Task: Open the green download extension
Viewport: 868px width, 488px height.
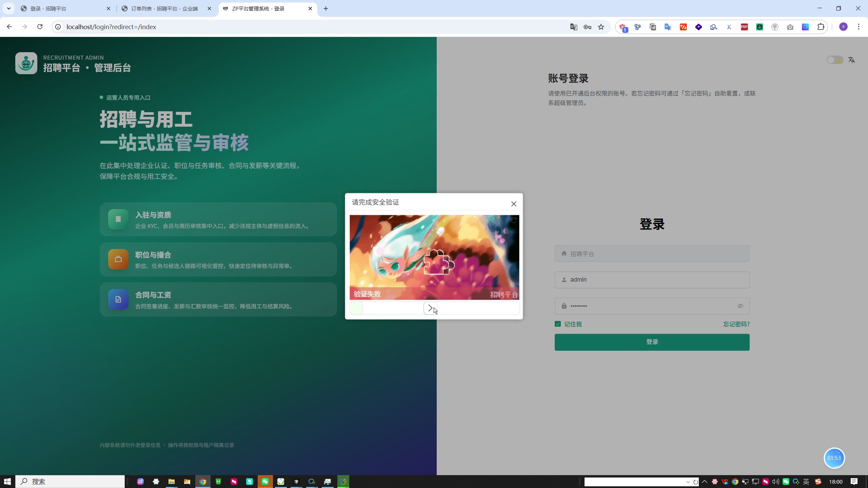Action: coord(759,27)
